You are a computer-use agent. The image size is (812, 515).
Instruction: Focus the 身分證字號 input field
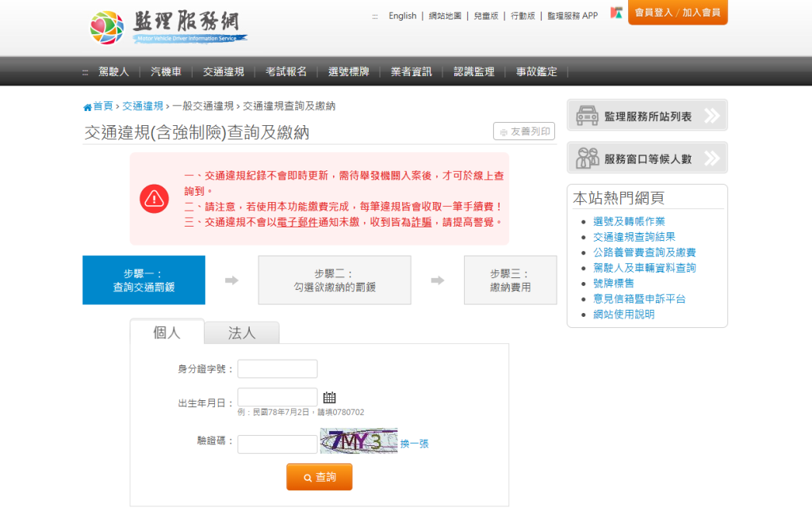tap(278, 369)
